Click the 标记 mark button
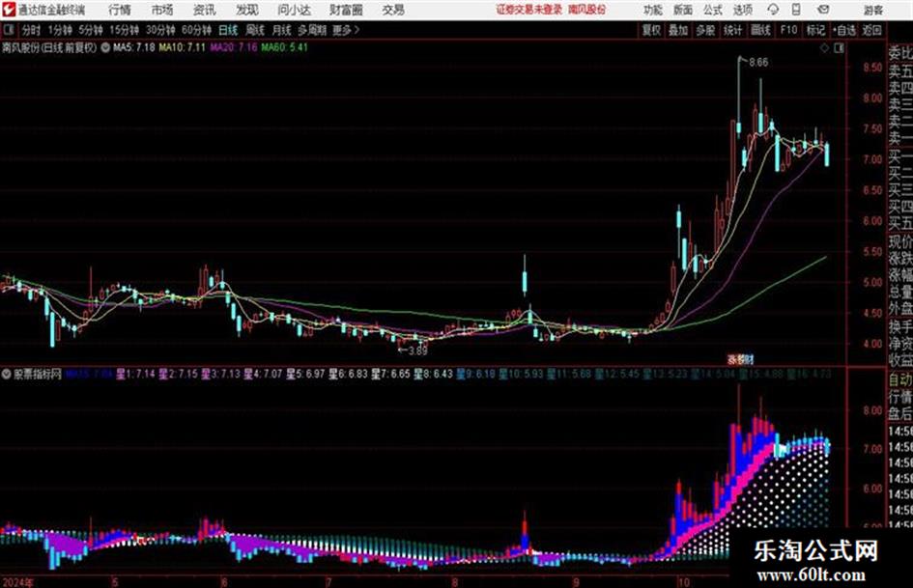This screenshot has height=588, width=913. [x=815, y=30]
